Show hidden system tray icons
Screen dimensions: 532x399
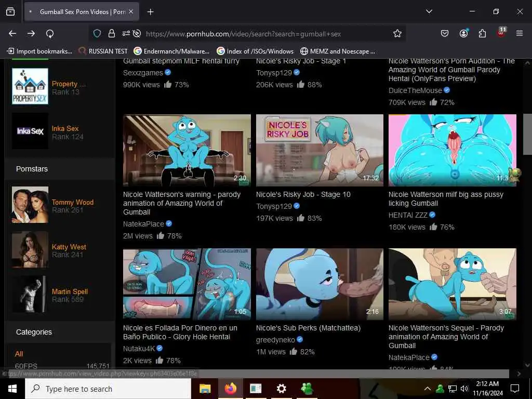(x=428, y=389)
